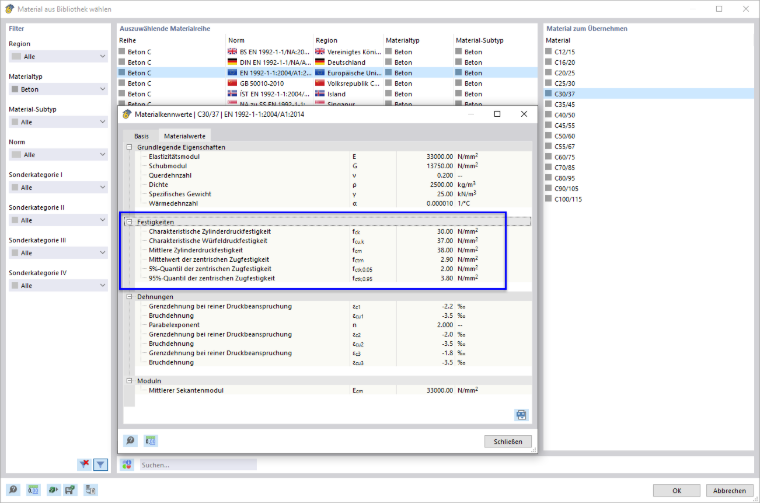
Task: Click help icon in Materialkennwerte dialog
Action: tap(130, 440)
